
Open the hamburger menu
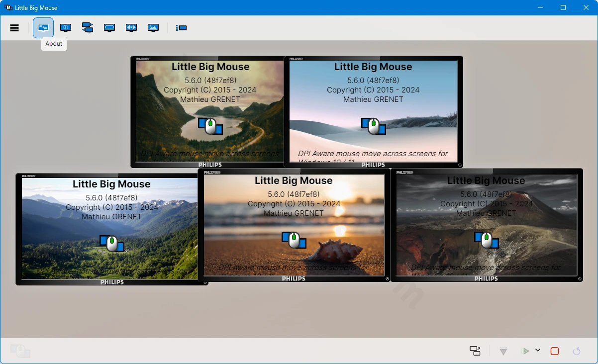pos(14,28)
